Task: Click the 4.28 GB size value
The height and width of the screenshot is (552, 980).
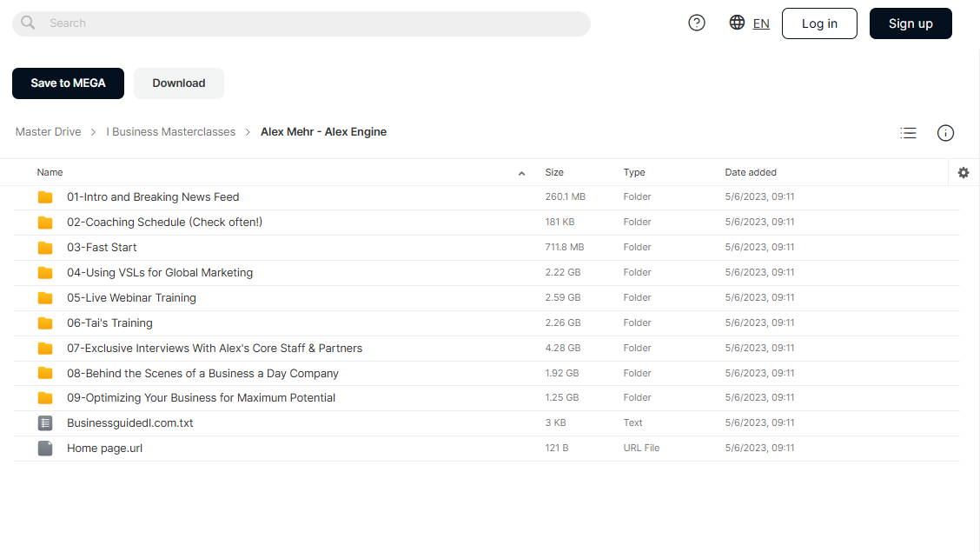Action: [x=562, y=349]
